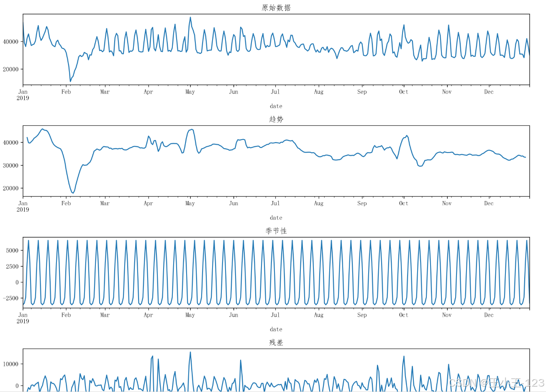The image size is (546, 392).
Task: Click the 原始数据 chart title
Action: click(x=276, y=8)
